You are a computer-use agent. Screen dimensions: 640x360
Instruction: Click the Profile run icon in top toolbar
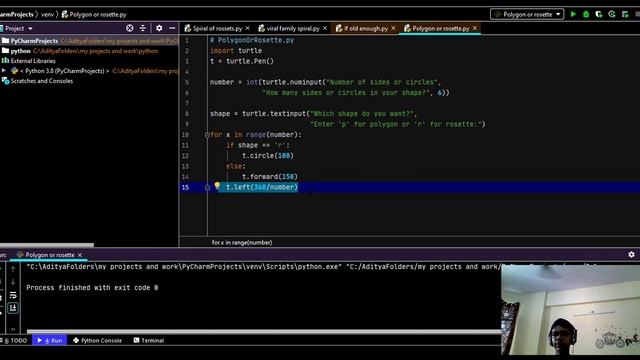click(x=611, y=14)
